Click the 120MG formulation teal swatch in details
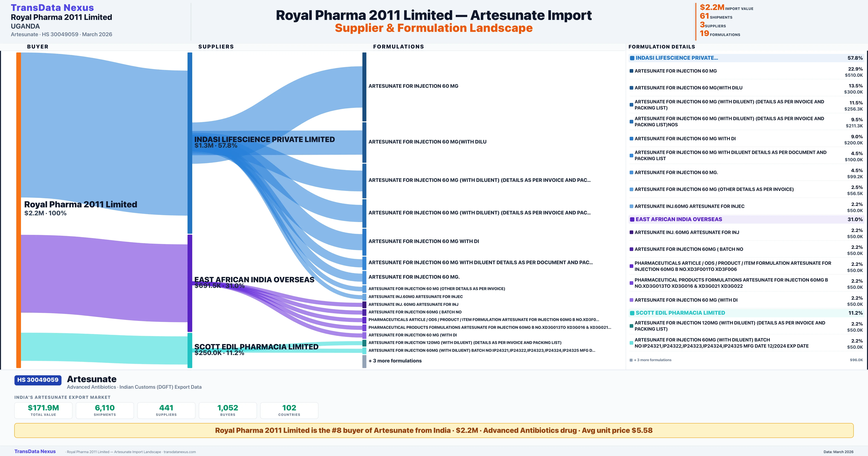The width and height of the screenshot is (868, 456). pos(631,326)
